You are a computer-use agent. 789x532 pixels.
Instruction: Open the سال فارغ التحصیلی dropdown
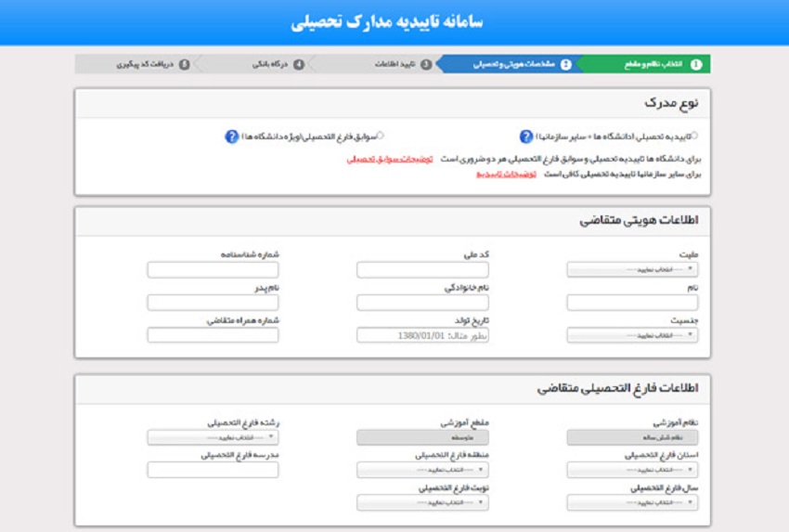[632, 503]
